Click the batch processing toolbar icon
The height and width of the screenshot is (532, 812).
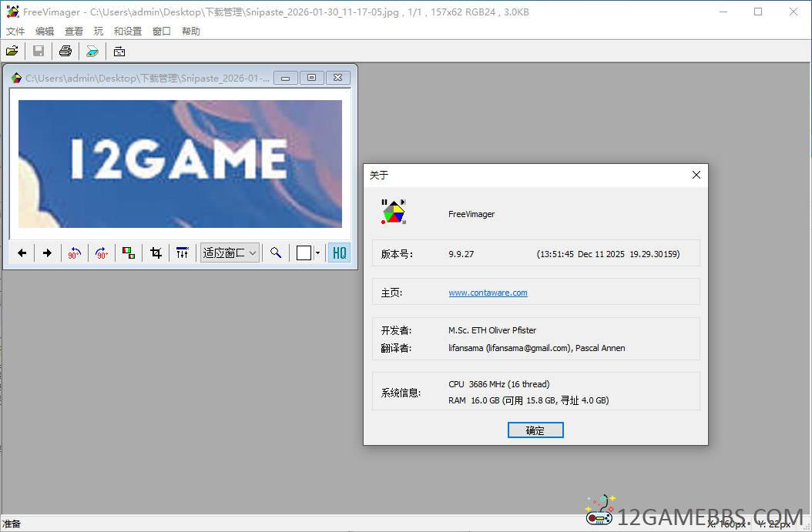tap(119, 52)
